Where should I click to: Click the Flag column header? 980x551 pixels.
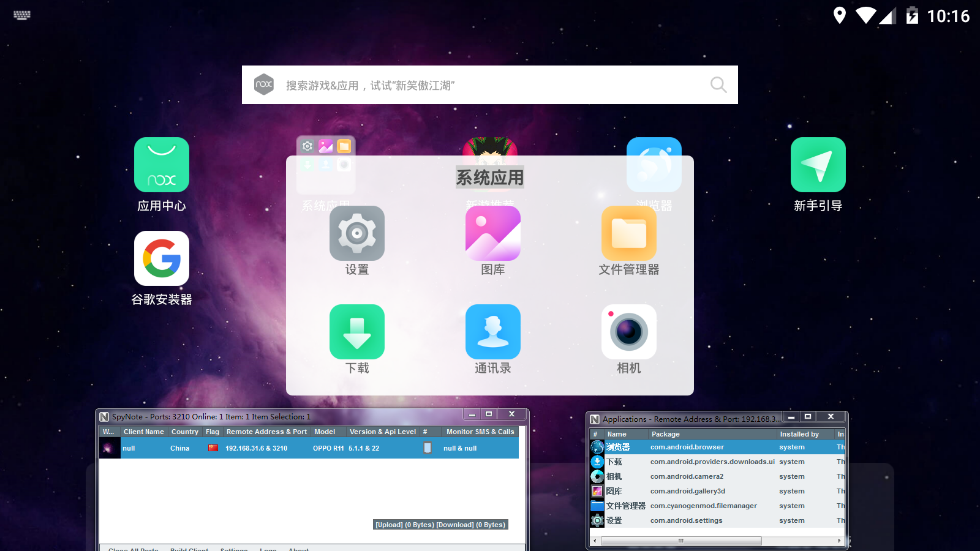tap(213, 432)
